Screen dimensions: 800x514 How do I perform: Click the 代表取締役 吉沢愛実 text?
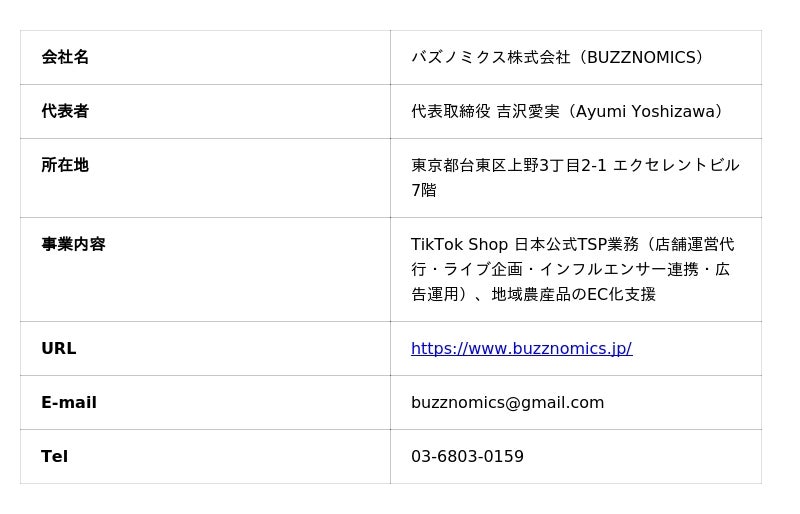tap(485, 111)
